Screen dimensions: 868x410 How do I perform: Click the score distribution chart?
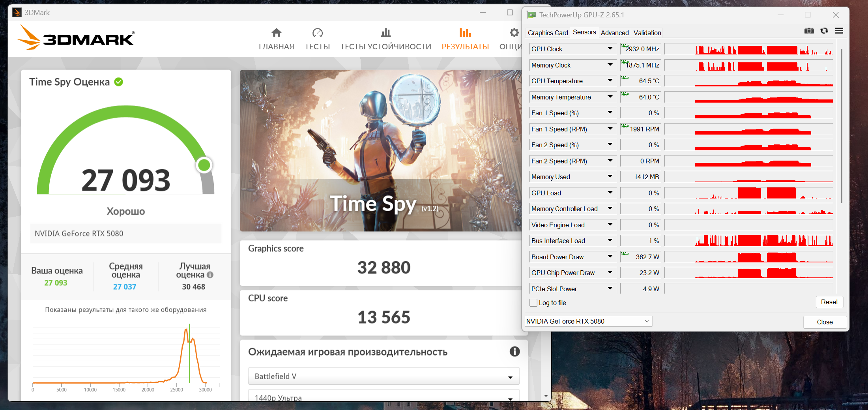126,357
